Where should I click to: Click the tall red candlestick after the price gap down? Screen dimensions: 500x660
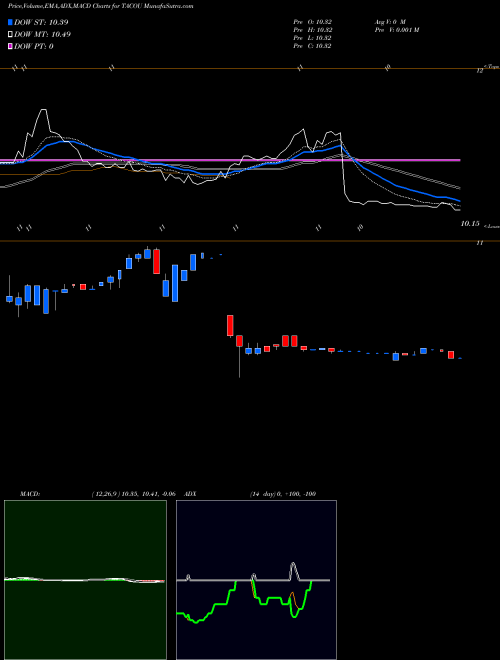pyautogui.click(x=230, y=326)
